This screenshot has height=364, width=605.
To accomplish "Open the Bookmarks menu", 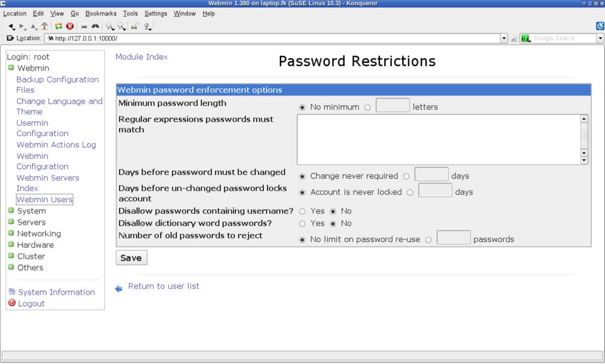I will 101,13.
